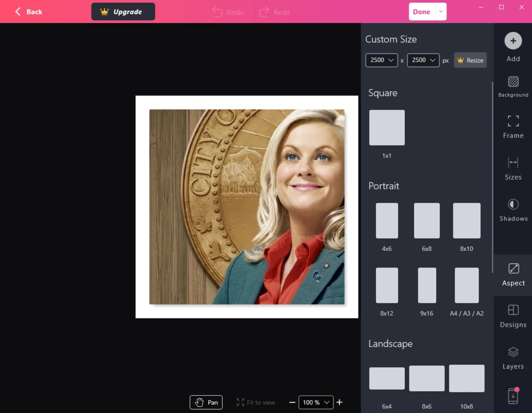Select the 8x12 portrait aspect
The image size is (532, 413).
pyautogui.click(x=387, y=285)
